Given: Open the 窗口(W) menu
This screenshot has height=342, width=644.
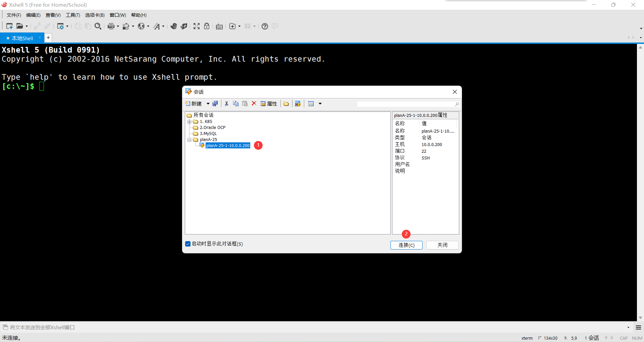Looking at the screenshot, I should [x=118, y=15].
